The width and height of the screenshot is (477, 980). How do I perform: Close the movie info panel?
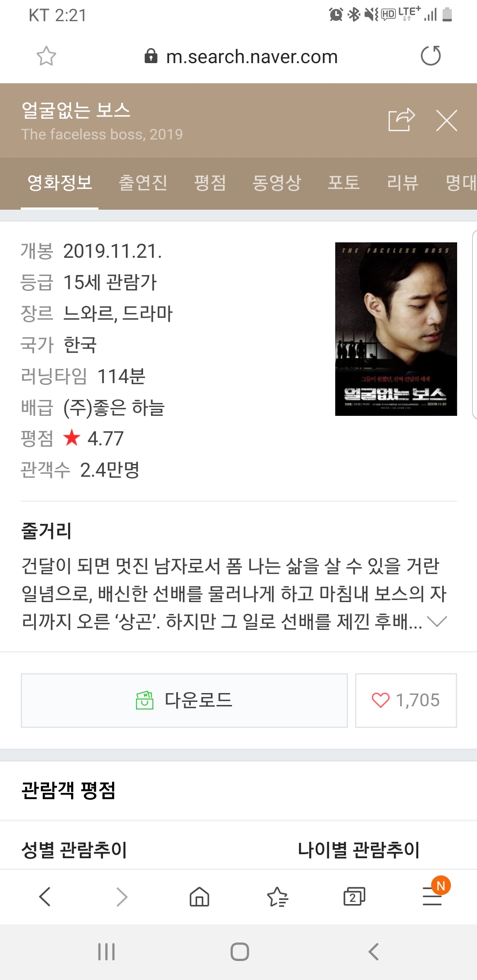[x=447, y=121]
